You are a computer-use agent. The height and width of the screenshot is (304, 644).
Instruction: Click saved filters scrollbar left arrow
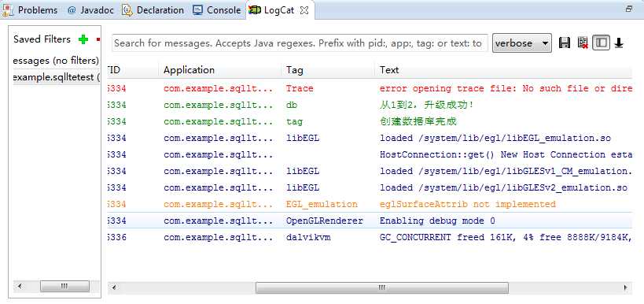click(x=20, y=287)
